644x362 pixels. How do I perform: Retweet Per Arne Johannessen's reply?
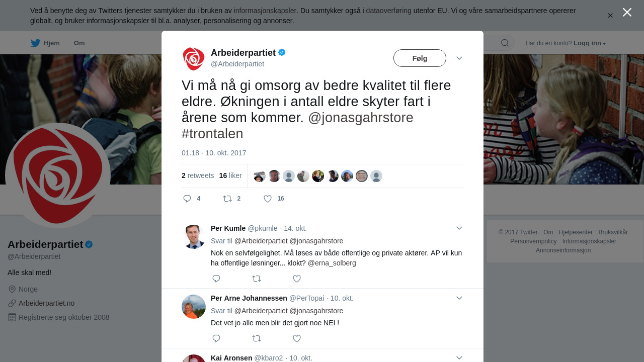[x=257, y=338]
